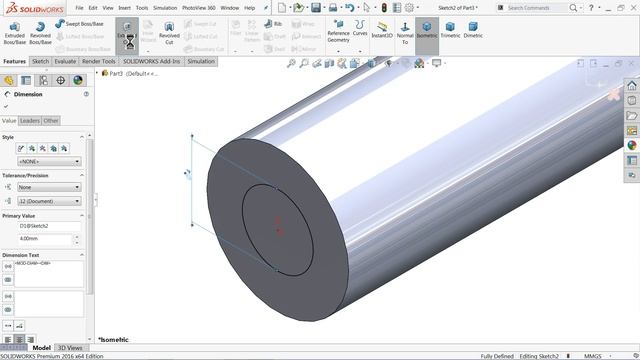This screenshot has width=640, height=360.
Task: Open the Leaders tab in Dimension panel
Action: [30, 120]
